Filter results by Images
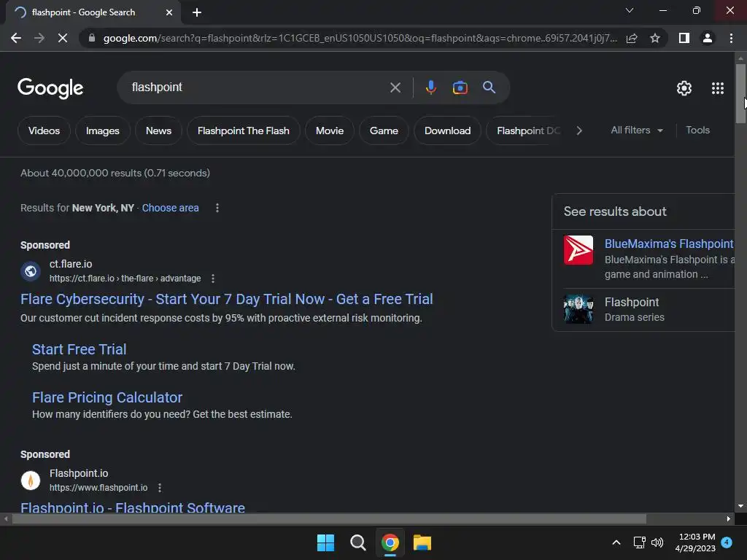Viewport: 747px width, 560px height. click(x=102, y=131)
